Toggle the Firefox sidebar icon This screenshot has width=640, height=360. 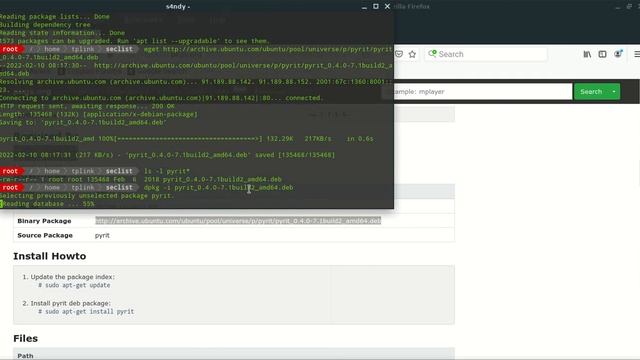point(602,54)
